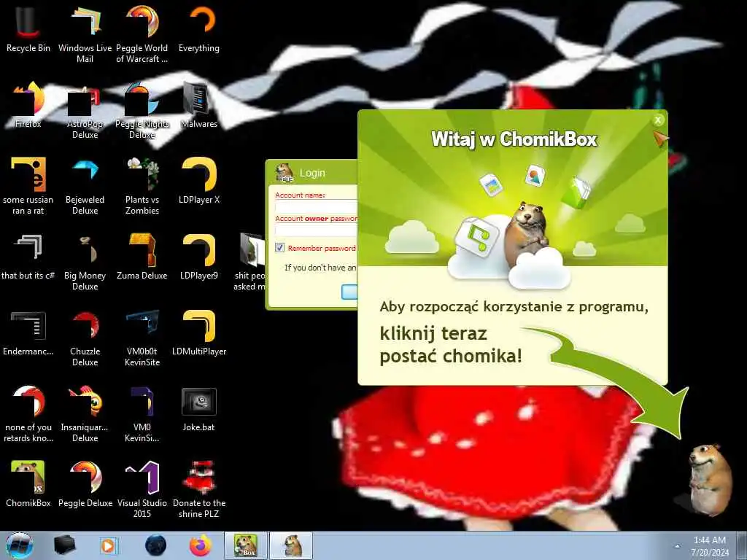
Task: Focus the Account owner password field
Action: tap(317, 230)
